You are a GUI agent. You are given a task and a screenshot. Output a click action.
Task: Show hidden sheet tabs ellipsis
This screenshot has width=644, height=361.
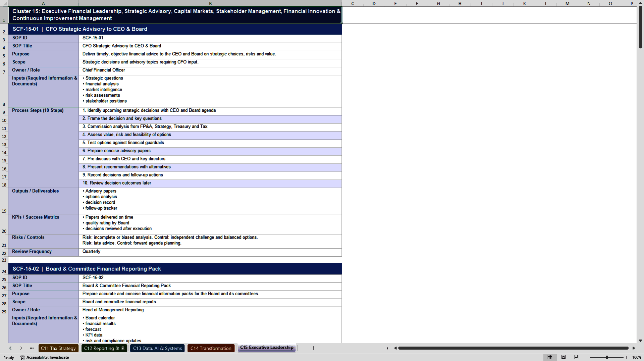[32, 348]
